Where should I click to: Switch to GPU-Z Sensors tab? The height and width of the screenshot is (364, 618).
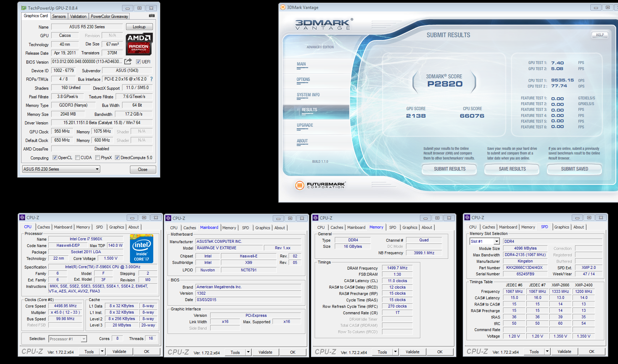tap(59, 16)
